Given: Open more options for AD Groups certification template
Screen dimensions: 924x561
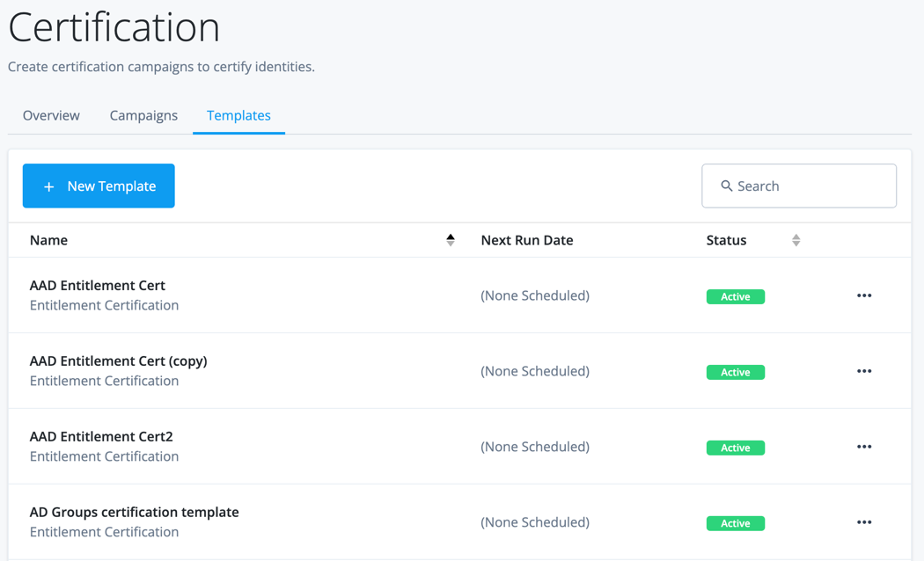Looking at the screenshot, I should (x=864, y=523).
